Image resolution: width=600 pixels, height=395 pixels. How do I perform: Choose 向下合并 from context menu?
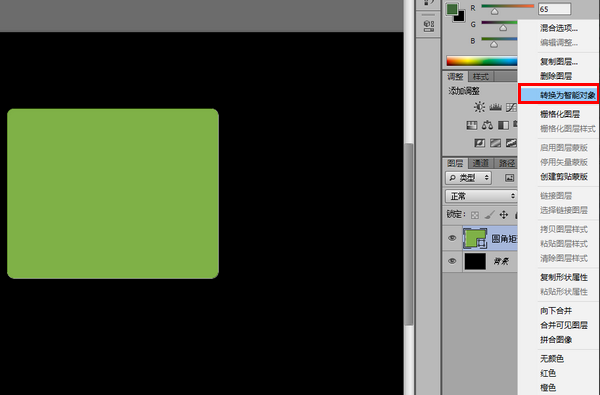point(556,310)
